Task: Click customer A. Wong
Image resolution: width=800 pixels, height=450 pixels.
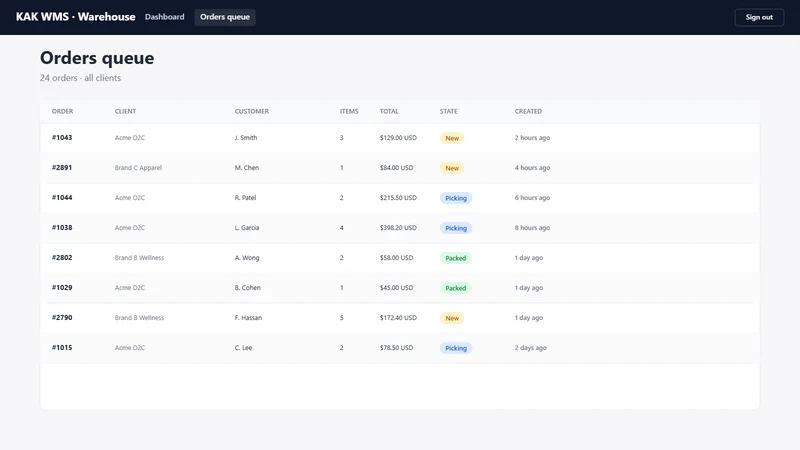Action: tap(247, 258)
